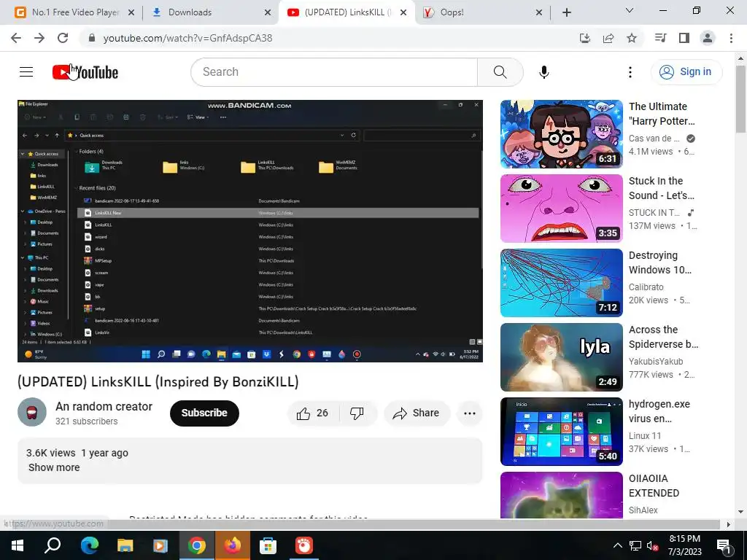The height and width of the screenshot is (560, 747).
Task: Open The Ultimate Harry Potter video thumbnail
Action: point(562,134)
